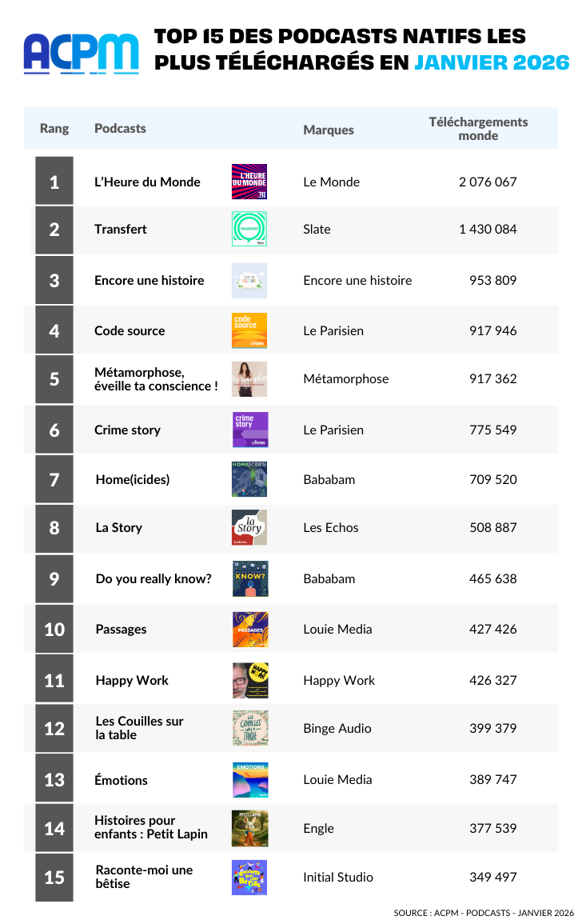This screenshot has height=924, width=582.
Task: Click the Raconte-moi une bêtise cover
Action: [249, 877]
